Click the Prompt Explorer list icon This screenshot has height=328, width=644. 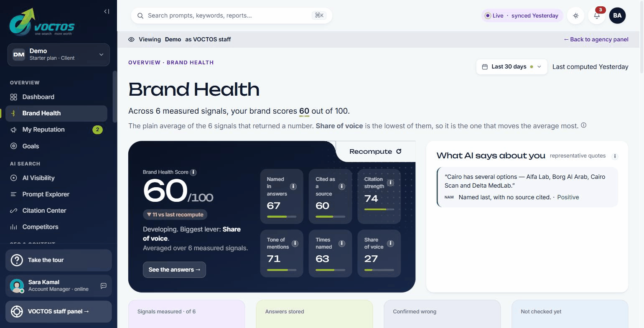tap(13, 194)
